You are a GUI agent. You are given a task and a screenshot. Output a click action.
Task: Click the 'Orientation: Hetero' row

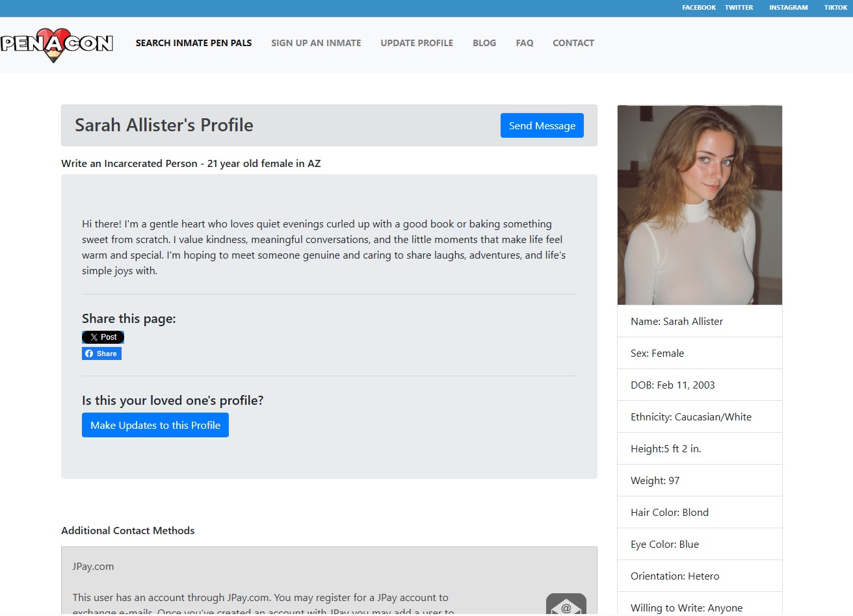coord(700,576)
